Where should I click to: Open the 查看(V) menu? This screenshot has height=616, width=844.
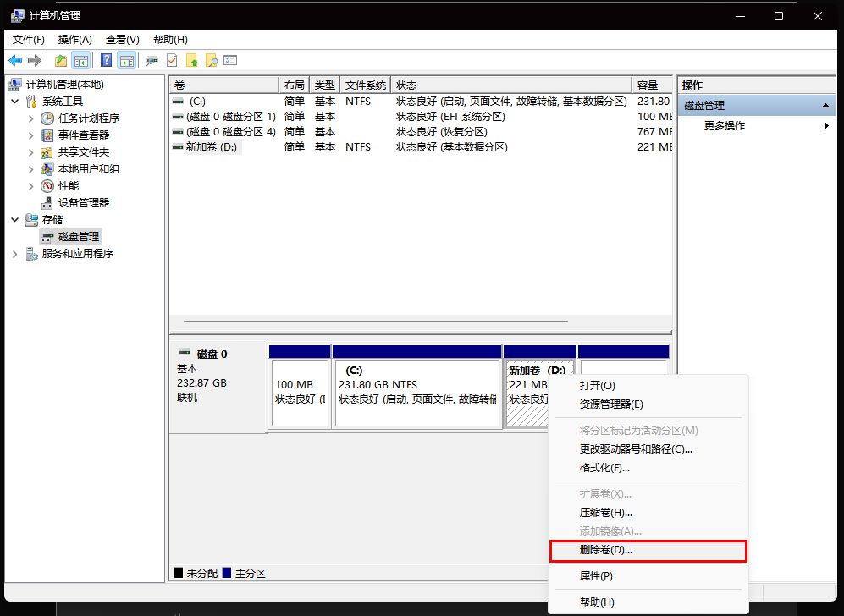(x=121, y=39)
